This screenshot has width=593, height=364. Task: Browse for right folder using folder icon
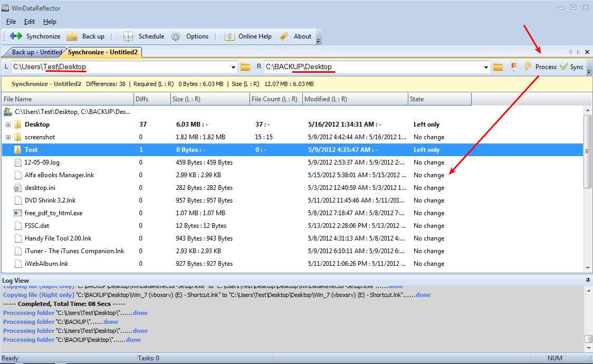(x=498, y=67)
